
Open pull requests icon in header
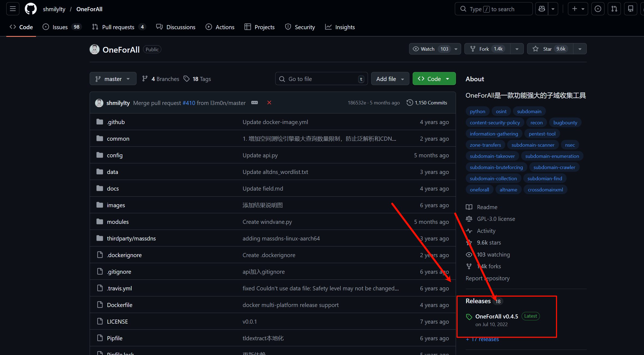(614, 9)
